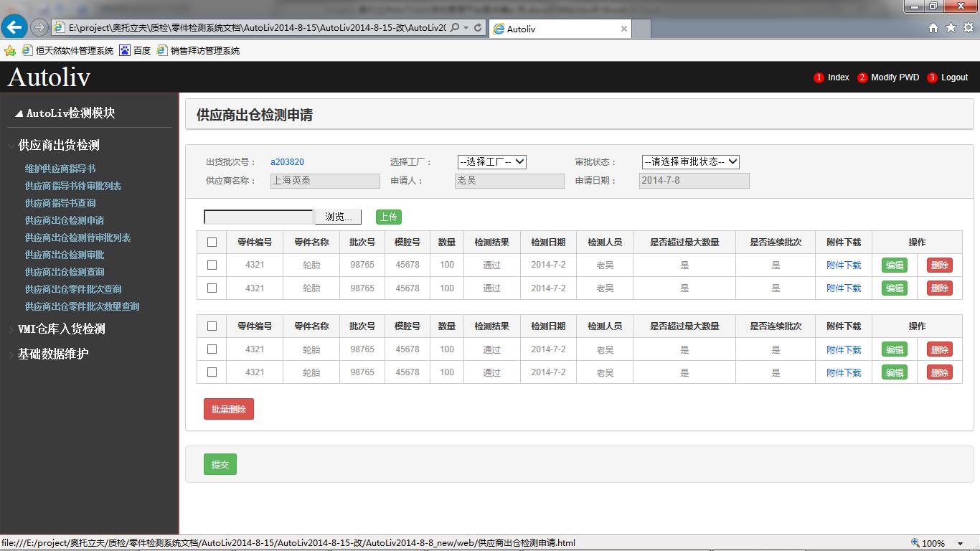This screenshot has height=551, width=980.
Task: Click the file path input box
Action: click(x=259, y=217)
